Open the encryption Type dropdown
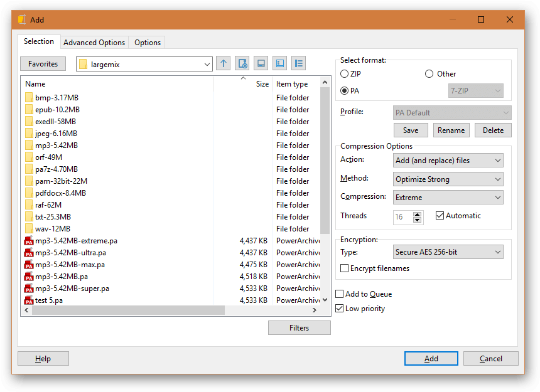The width and height of the screenshot is (540, 392). click(x=448, y=252)
